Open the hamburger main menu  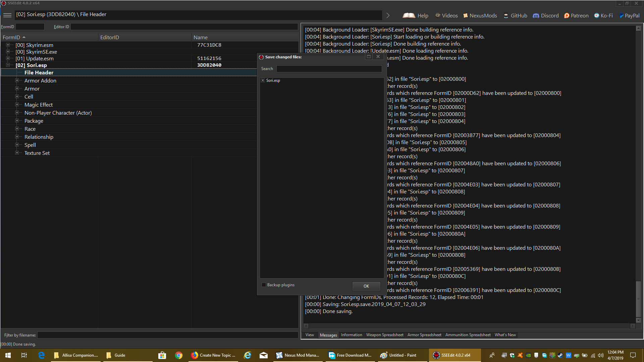[7, 15]
